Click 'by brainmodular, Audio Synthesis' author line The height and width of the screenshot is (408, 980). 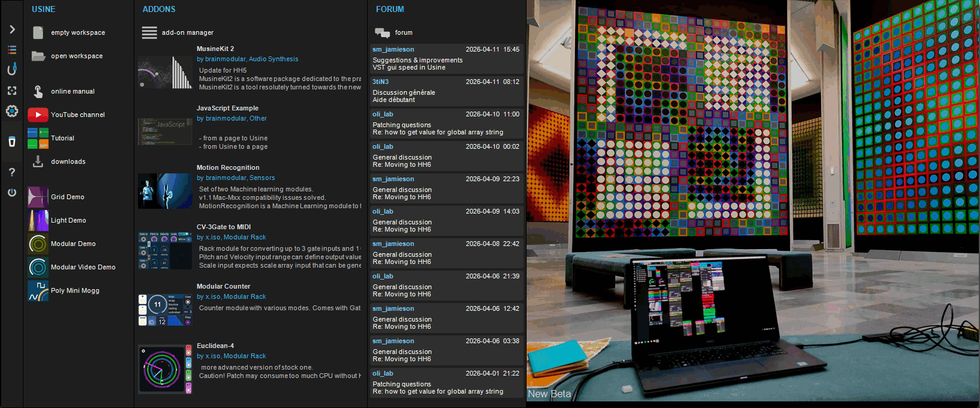pos(247,59)
